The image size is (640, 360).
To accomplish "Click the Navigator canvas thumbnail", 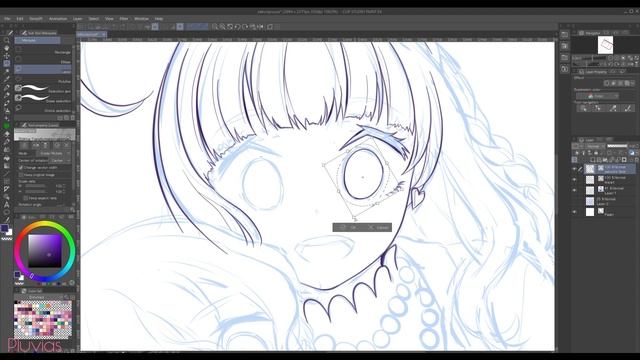I will pyautogui.click(x=605, y=45).
